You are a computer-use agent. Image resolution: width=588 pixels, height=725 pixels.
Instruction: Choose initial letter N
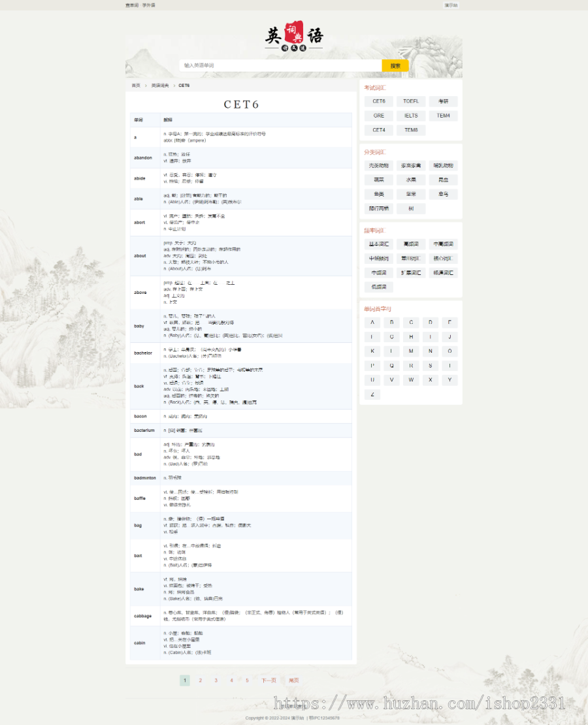click(x=431, y=351)
